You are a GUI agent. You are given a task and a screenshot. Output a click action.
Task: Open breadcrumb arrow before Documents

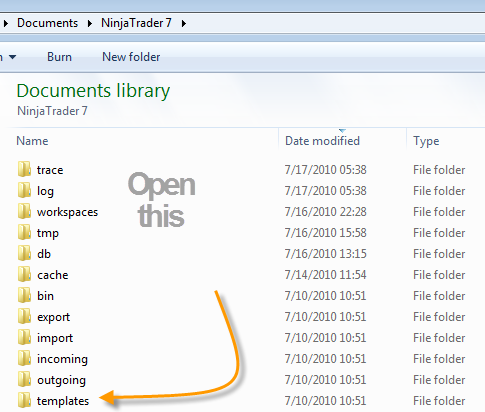[x=6, y=23]
